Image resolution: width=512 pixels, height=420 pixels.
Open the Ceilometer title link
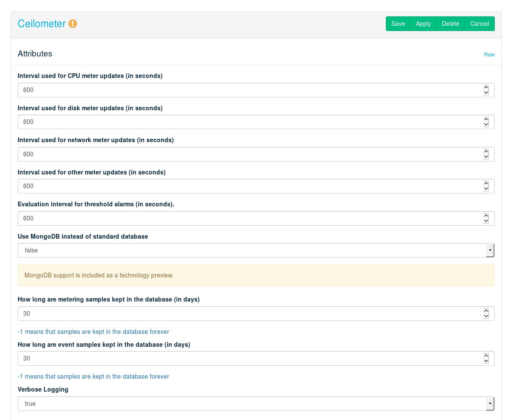(41, 24)
